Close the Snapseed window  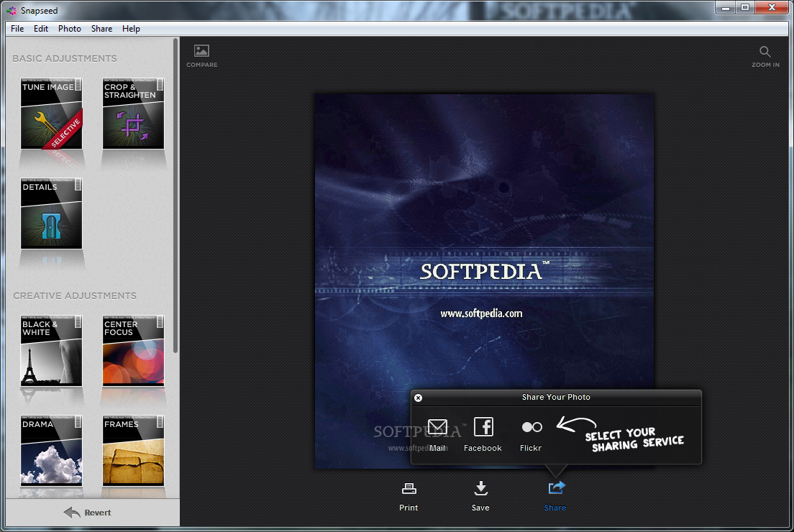tap(772, 7)
